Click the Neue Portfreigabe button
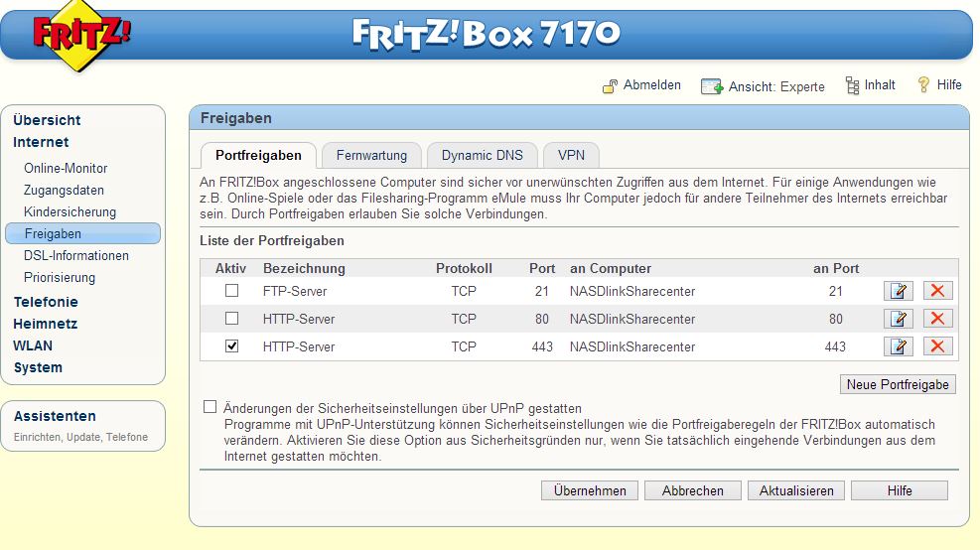Viewport: 980px width, 550px height. [898, 384]
